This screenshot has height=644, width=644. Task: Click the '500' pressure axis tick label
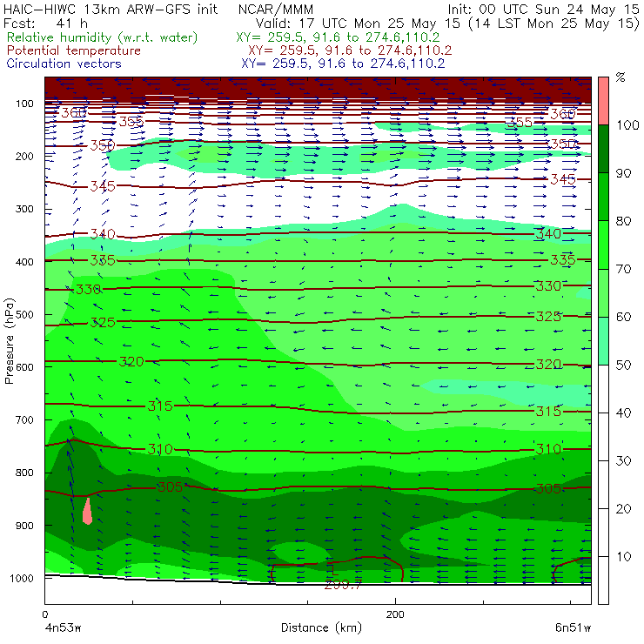tap(24, 315)
